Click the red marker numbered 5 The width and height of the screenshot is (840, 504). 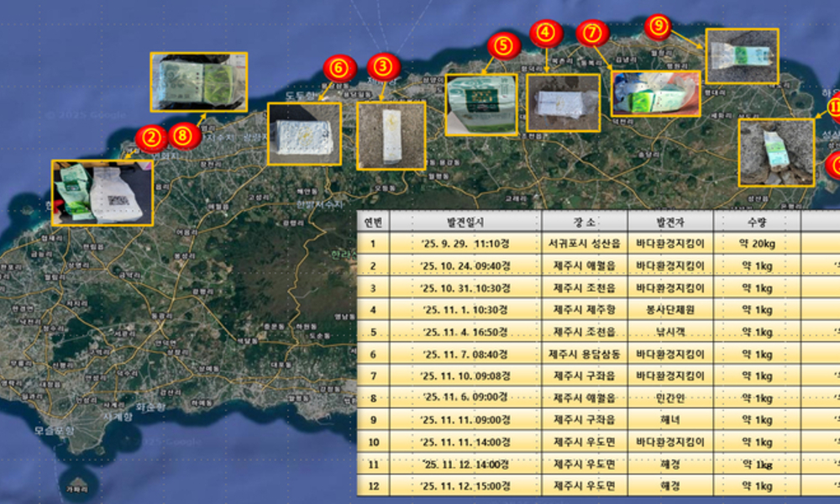(502, 46)
